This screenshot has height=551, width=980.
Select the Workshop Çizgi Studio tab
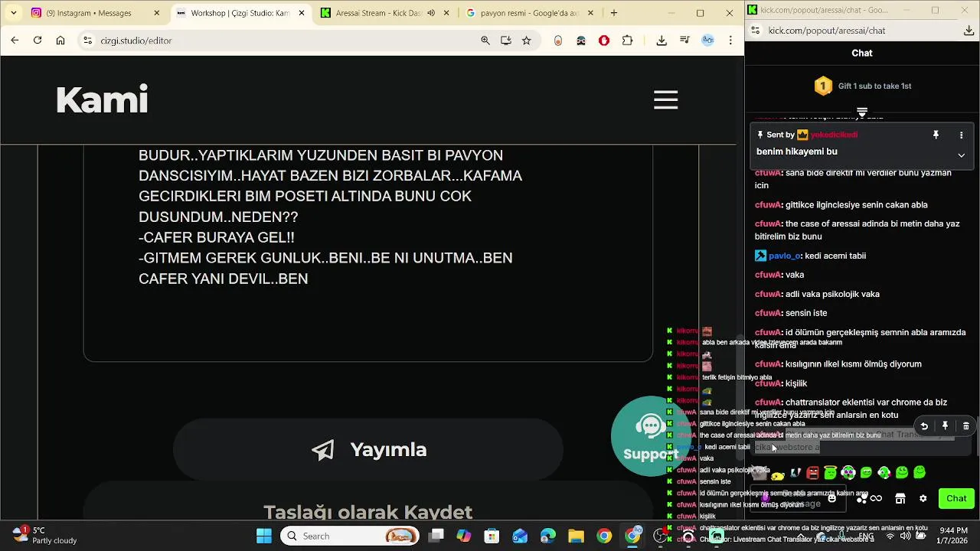[240, 13]
